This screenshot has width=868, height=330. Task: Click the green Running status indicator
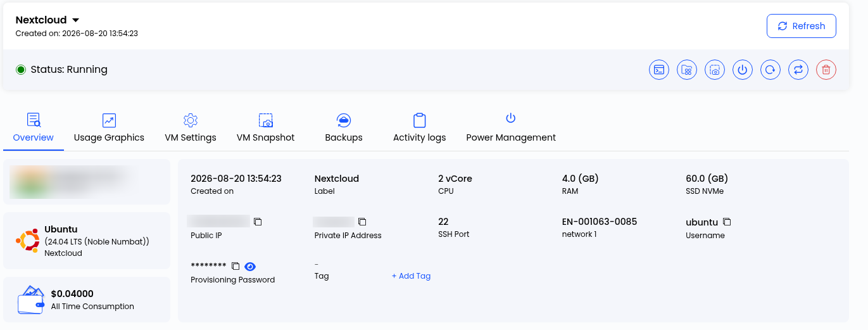point(21,70)
